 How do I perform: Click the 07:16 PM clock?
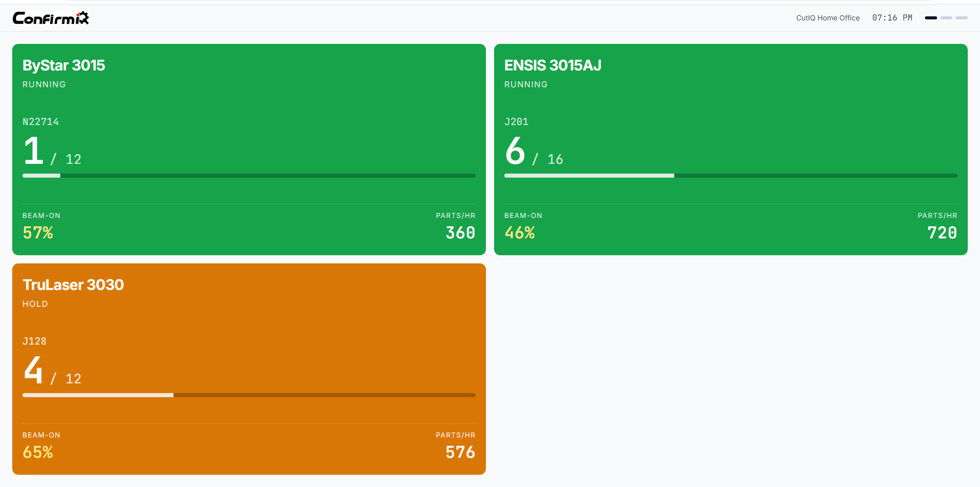[892, 18]
